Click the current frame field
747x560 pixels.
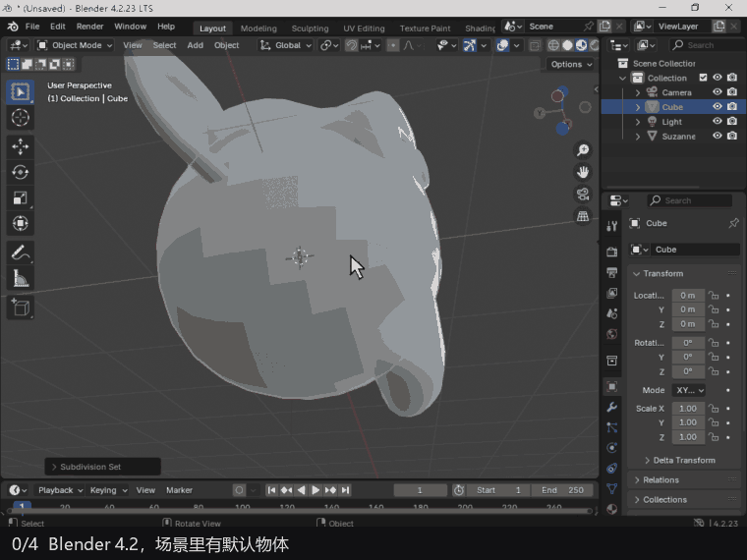click(x=420, y=490)
